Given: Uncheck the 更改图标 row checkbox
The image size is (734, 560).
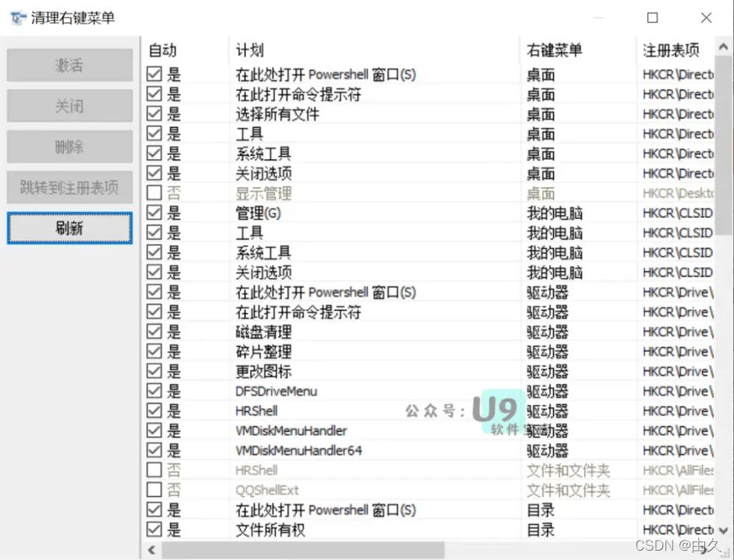Looking at the screenshot, I should (x=154, y=371).
